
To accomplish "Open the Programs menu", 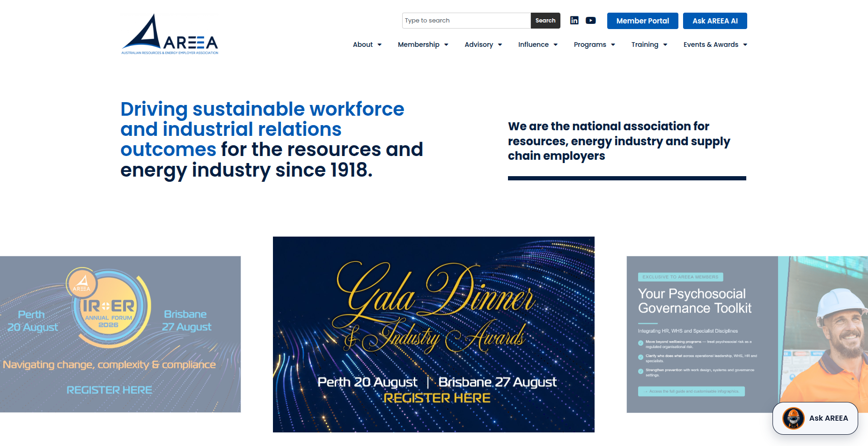I will [595, 45].
